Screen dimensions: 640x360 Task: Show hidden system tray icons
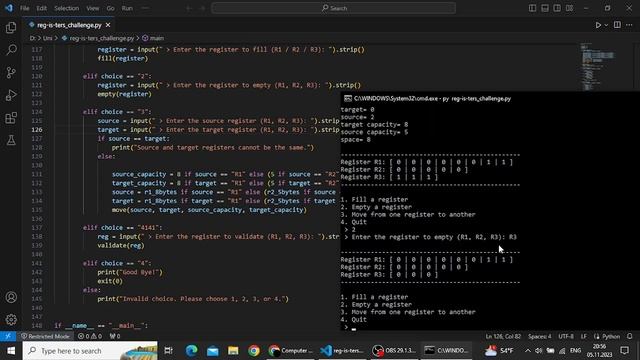(528, 351)
